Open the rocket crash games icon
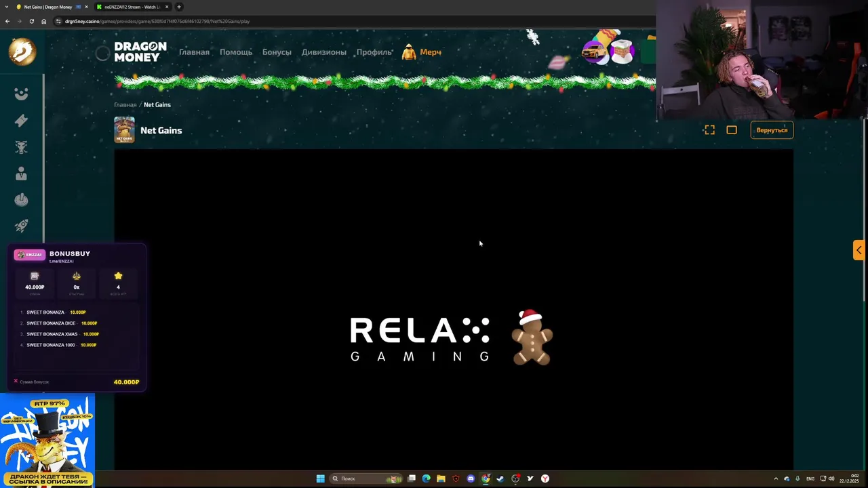868x488 pixels. (21, 226)
